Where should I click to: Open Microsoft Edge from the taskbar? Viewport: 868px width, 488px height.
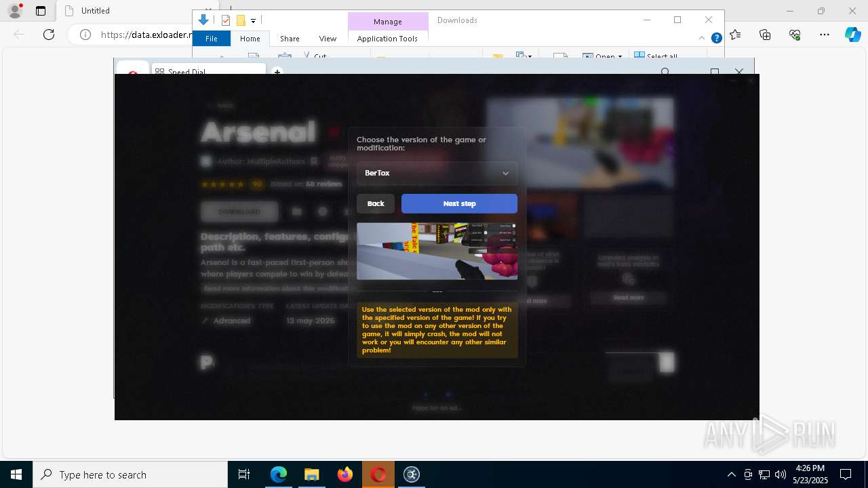point(279,474)
